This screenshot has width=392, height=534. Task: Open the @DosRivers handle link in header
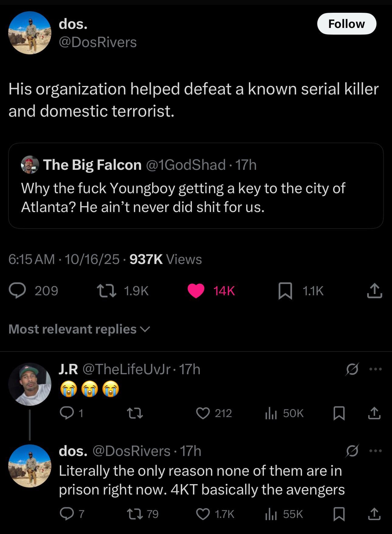tap(98, 42)
